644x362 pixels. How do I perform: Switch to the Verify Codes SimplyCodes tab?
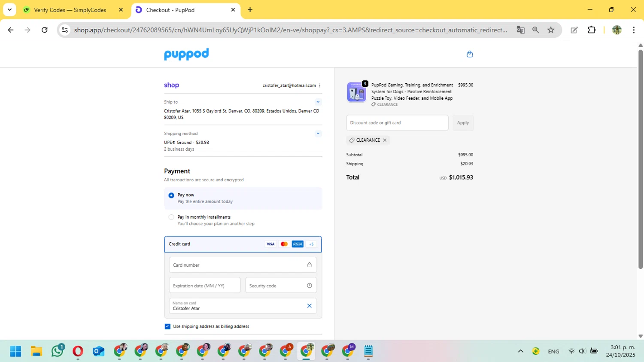click(70, 10)
